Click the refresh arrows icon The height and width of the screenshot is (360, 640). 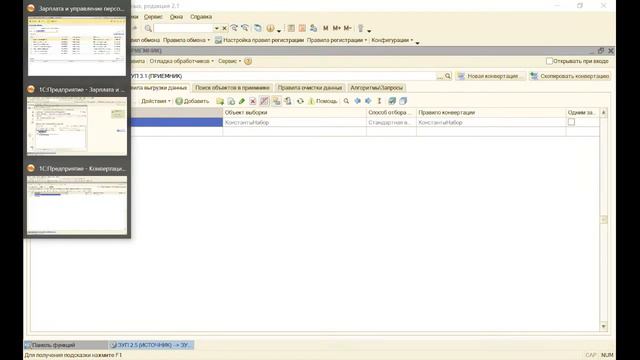(x=300, y=101)
